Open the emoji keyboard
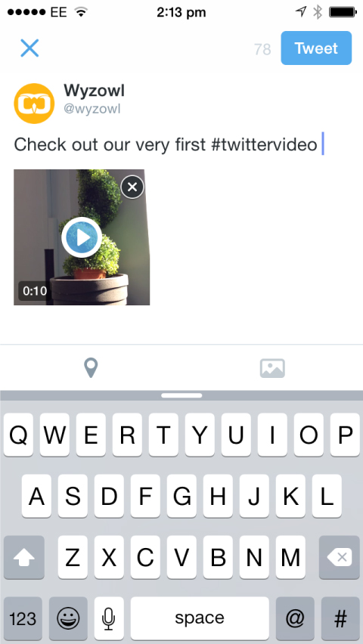The width and height of the screenshot is (363, 644). tap(68, 618)
